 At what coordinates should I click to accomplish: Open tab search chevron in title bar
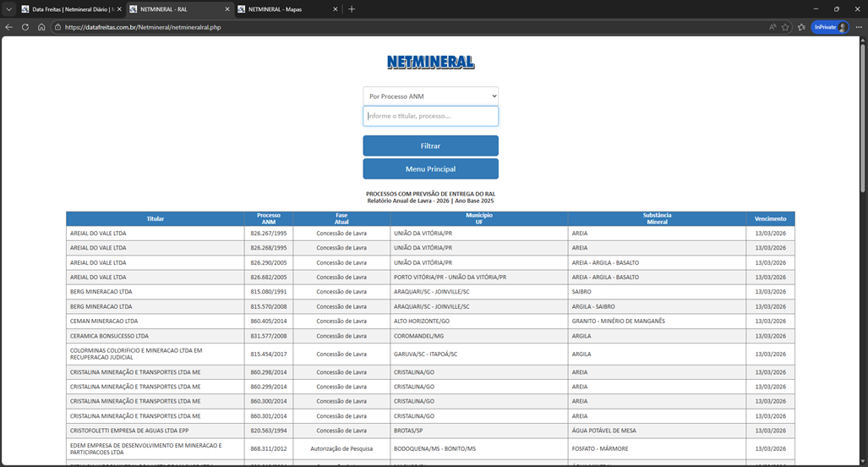click(8, 9)
